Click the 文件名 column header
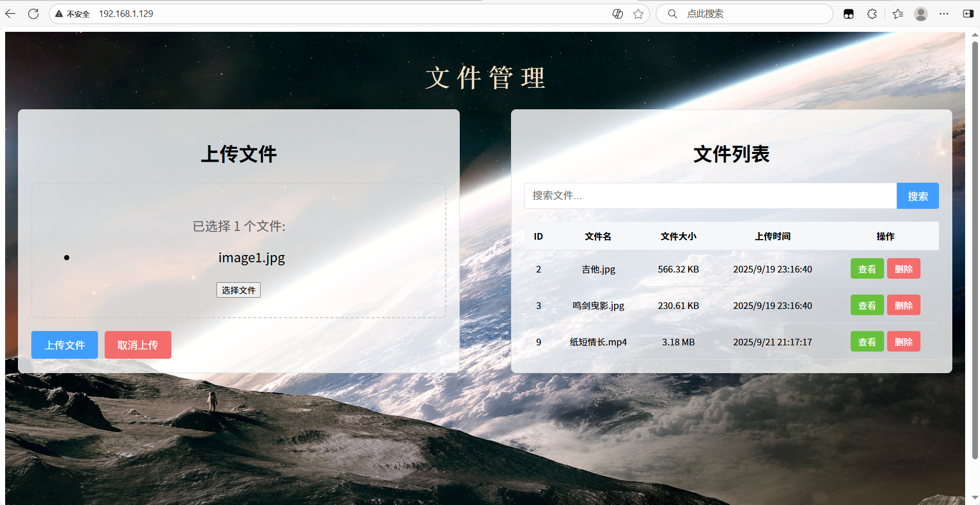This screenshot has width=980, height=505. coord(598,236)
